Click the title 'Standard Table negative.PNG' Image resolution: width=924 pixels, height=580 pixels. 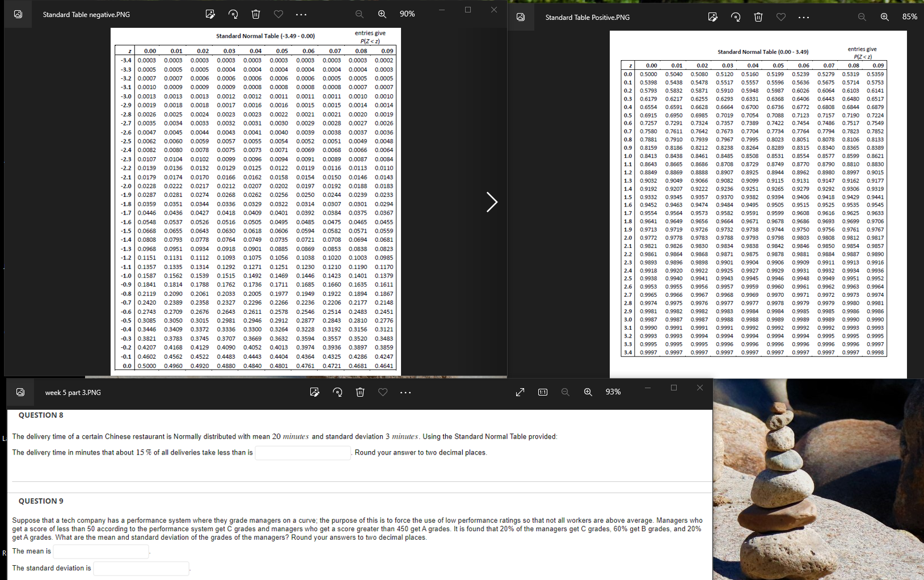pos(86,15)
